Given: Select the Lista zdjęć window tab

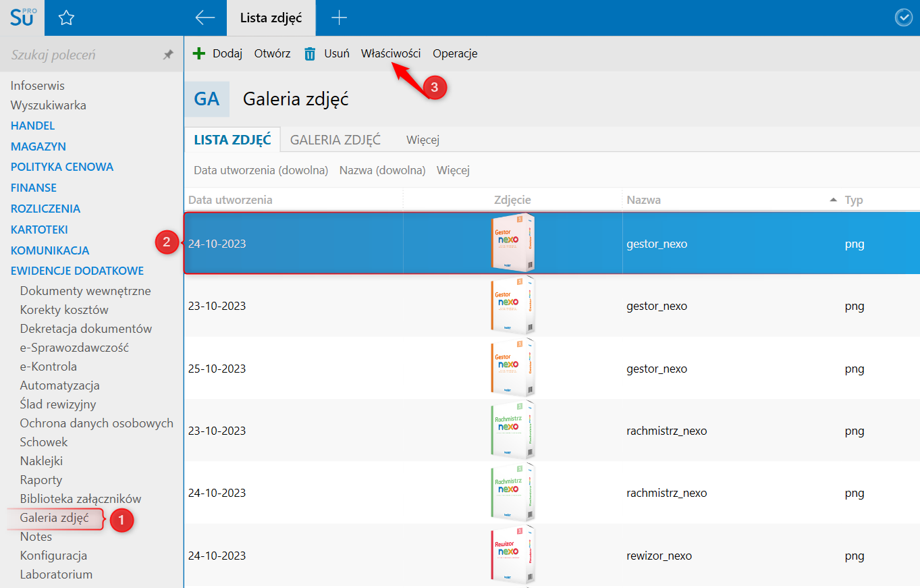Looking at the screenshot, I should coord(271,18).
